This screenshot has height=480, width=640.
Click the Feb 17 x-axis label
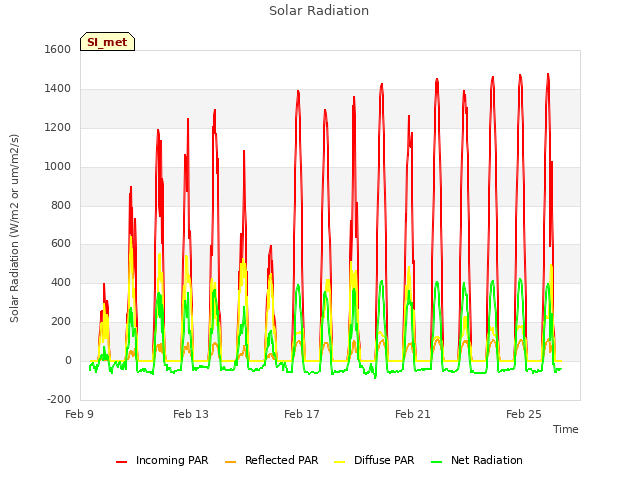pos(302,414)
